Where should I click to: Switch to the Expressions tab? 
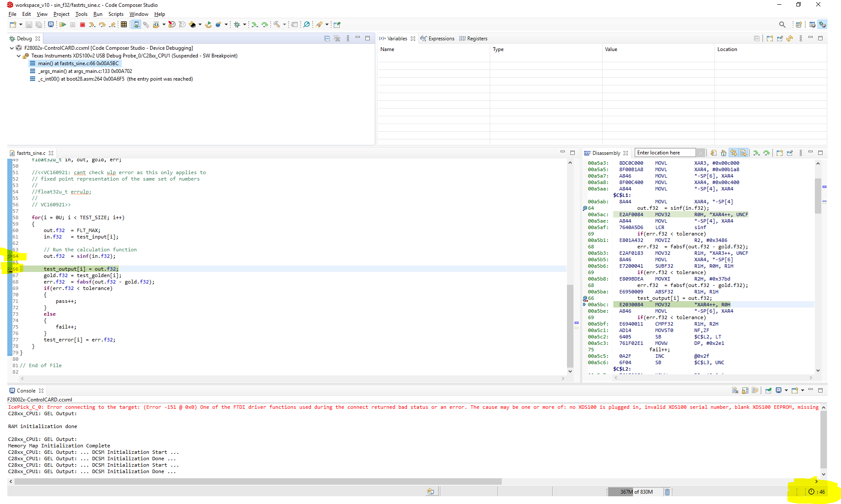point(437,39)
